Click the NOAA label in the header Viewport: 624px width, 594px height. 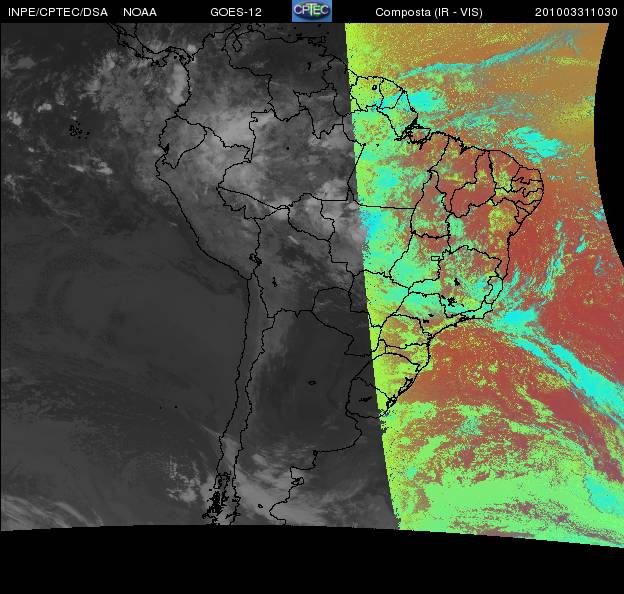point(140,12)
